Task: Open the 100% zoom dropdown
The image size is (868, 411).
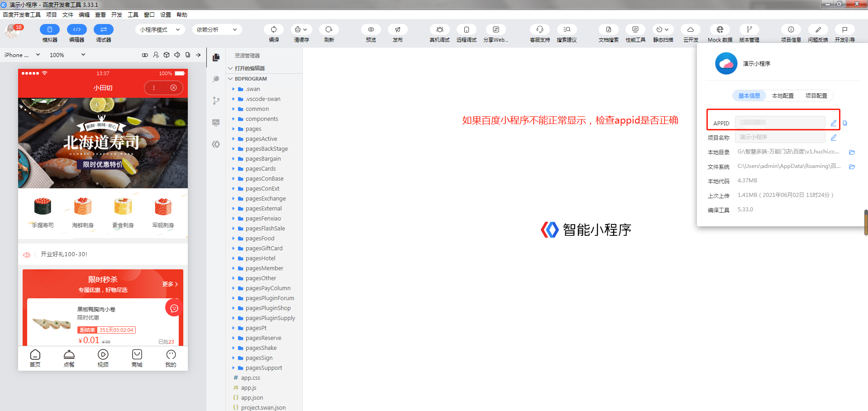Action: click(67, 55)
